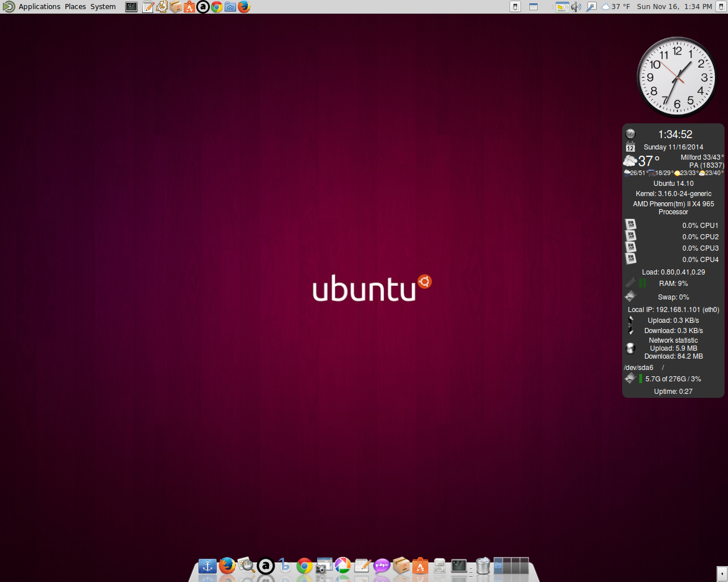The width and height of the screenshot is (728, 582).
Task: Open the package box icon in top panel
Action: pyautogui.click(x=176, y=7)
